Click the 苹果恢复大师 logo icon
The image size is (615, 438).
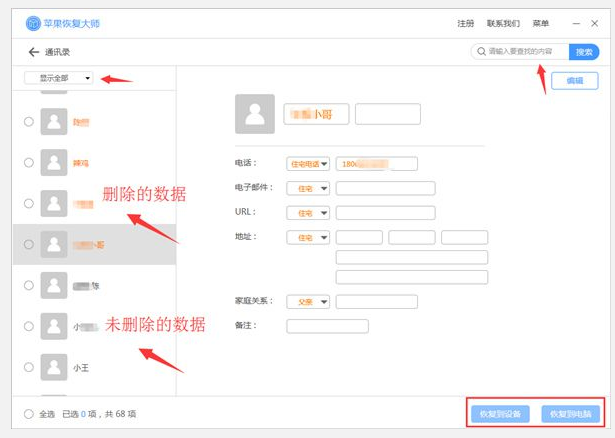click(x=33, y=24)
